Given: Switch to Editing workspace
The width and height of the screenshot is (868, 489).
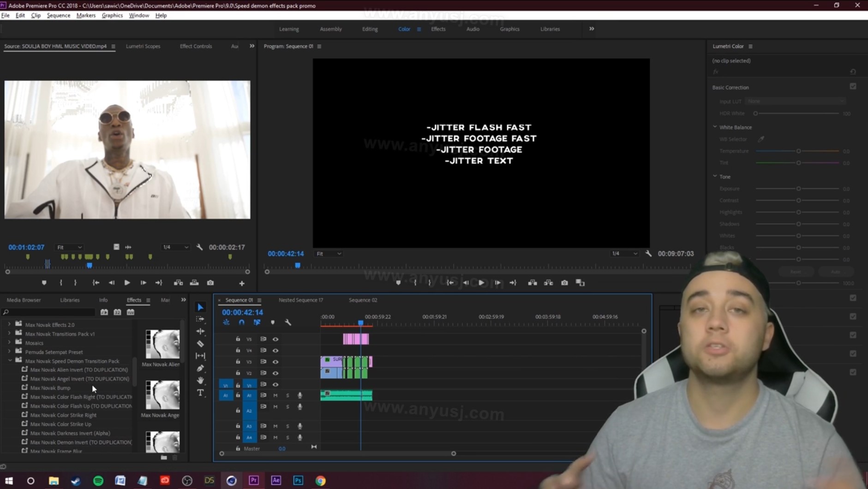Looking at the screenshot, I should 370,29.
